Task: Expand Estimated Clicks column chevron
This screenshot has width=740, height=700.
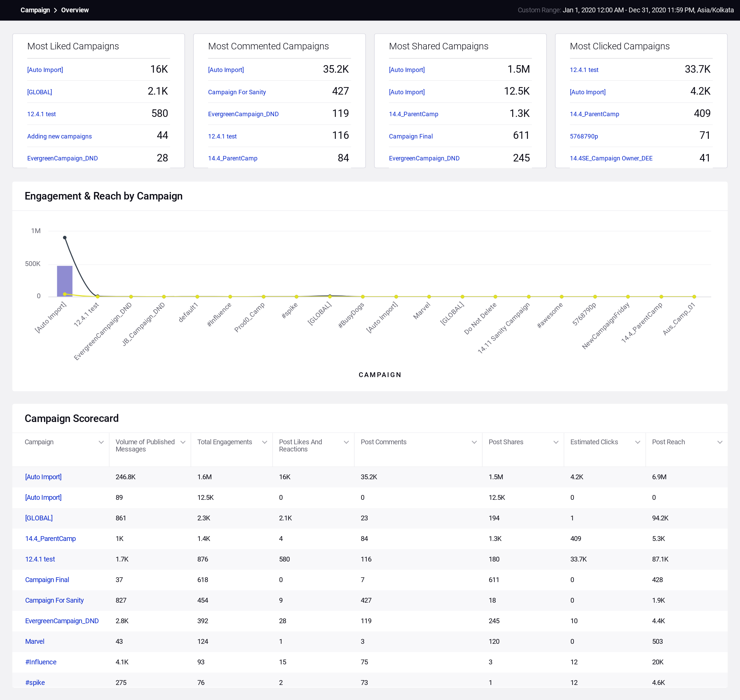Action: point(638,442)
